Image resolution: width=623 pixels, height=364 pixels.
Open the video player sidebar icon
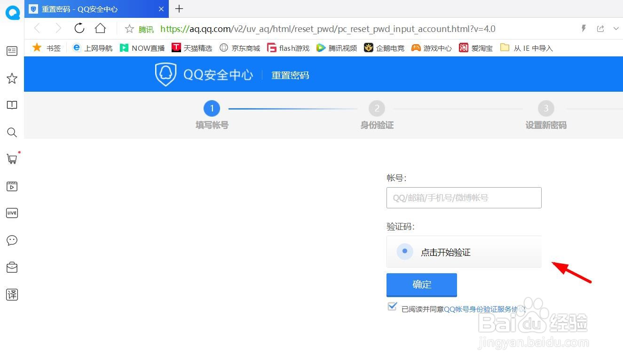click(12, 186)
